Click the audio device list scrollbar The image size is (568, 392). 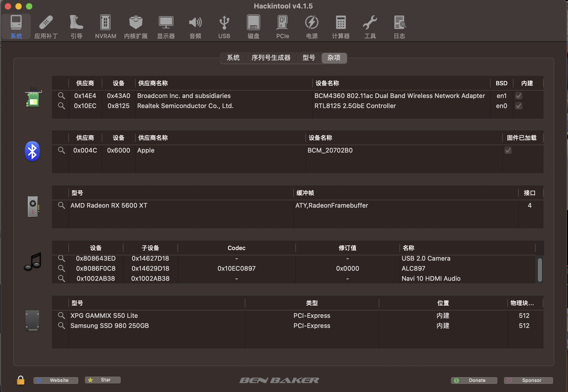[x=540, y=270]
